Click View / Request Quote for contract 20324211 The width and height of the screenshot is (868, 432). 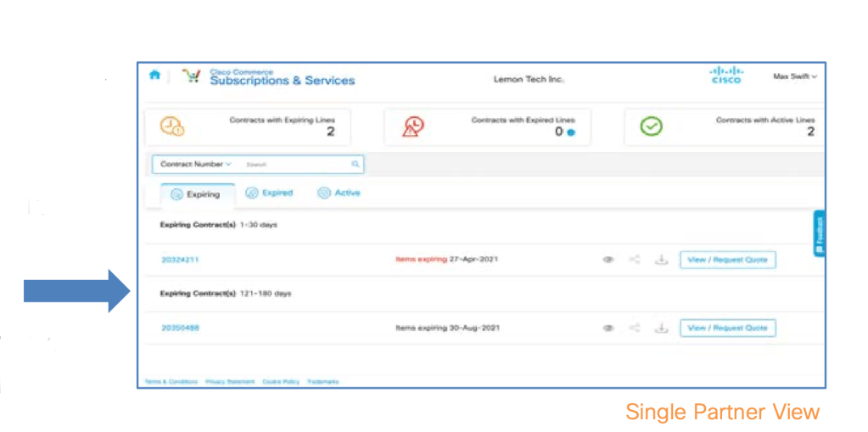click(x=727, y=260)
